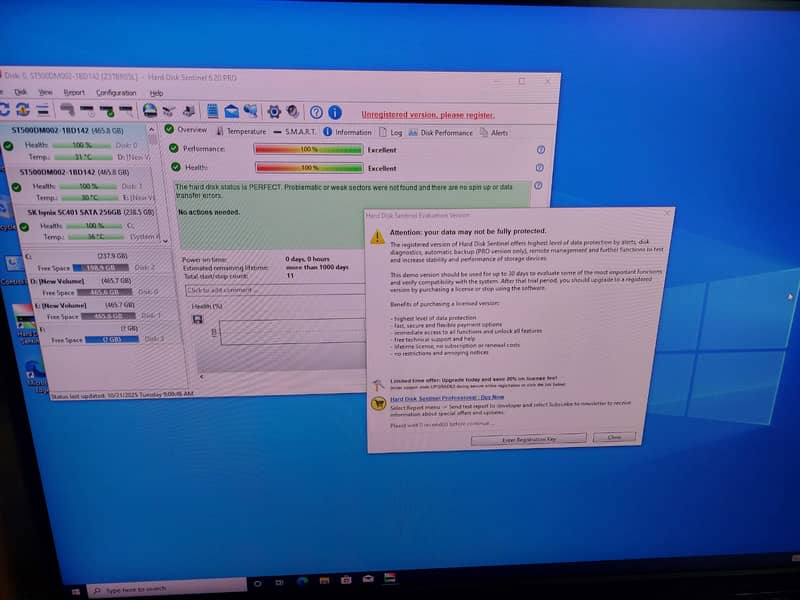Click the Hard Disk Sentinel taskbar icon

(x=390, y=578)
